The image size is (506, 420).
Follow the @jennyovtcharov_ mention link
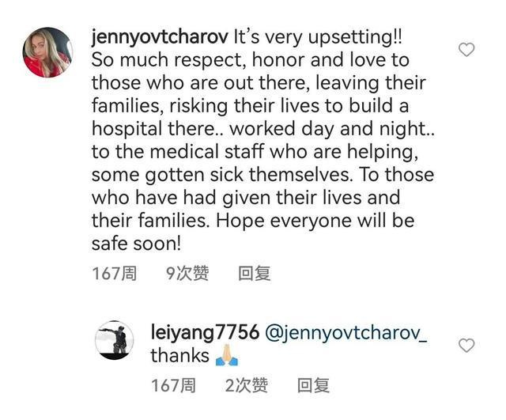point(346,332)
